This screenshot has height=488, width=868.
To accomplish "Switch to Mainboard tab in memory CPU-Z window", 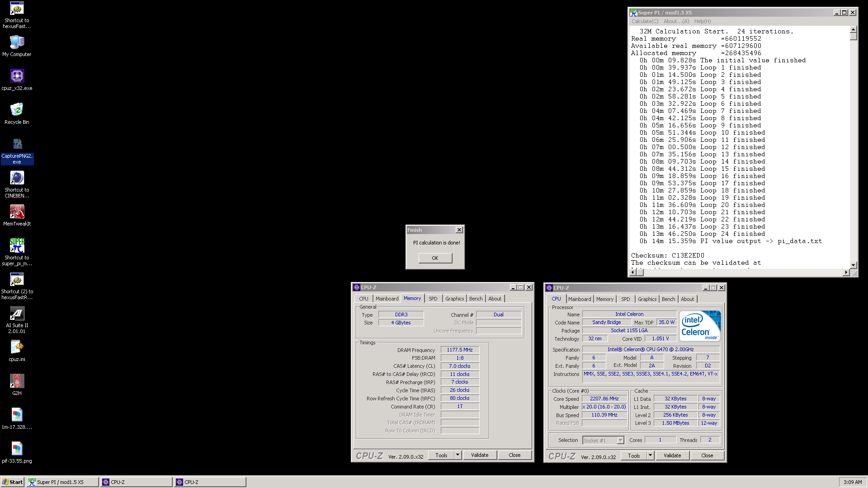I will click(387, 299).
